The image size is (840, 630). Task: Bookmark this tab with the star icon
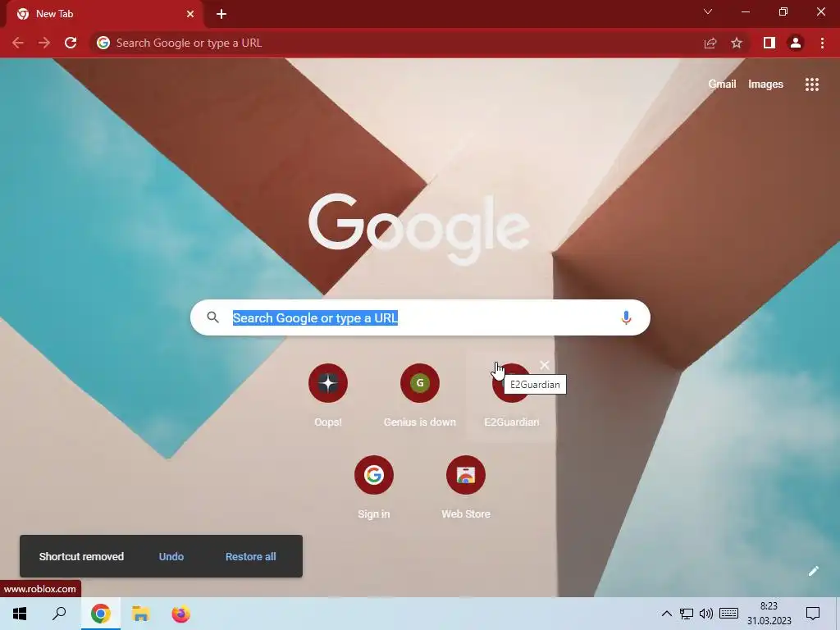737,43
